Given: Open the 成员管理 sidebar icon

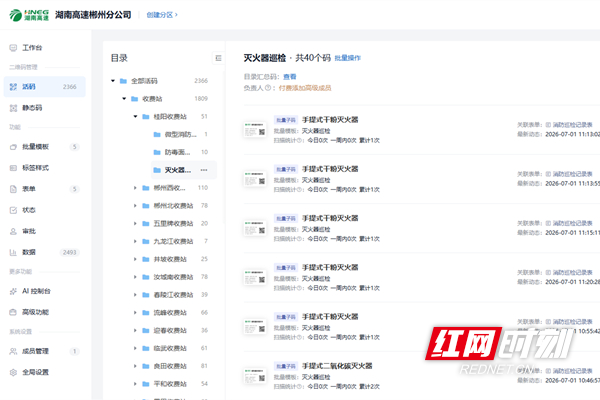Looking at the screenshot, I should click(13, 351).
